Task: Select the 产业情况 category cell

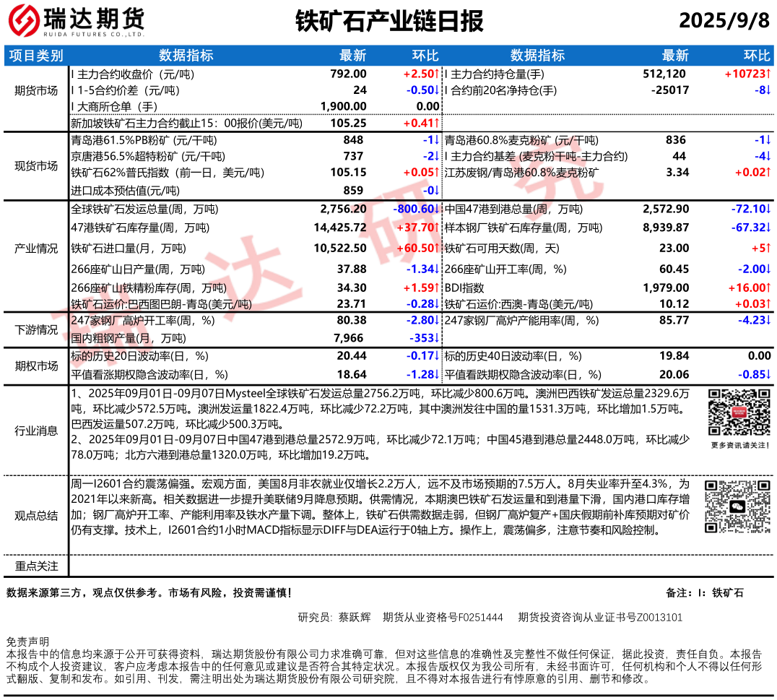Action: click(x=36, y=249)
